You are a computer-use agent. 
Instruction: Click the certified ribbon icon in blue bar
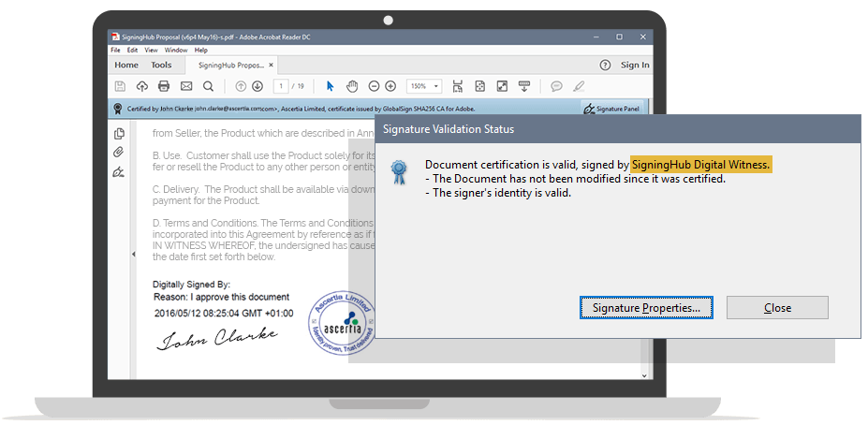tap(117, 109)
